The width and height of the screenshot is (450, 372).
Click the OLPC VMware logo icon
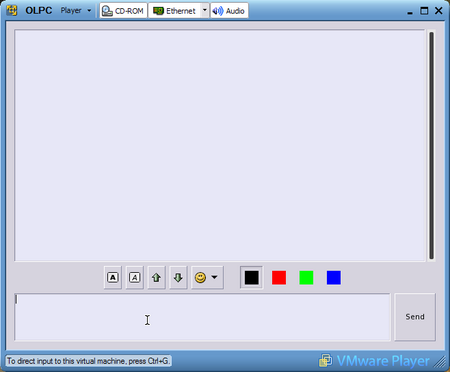coord(12,10)
